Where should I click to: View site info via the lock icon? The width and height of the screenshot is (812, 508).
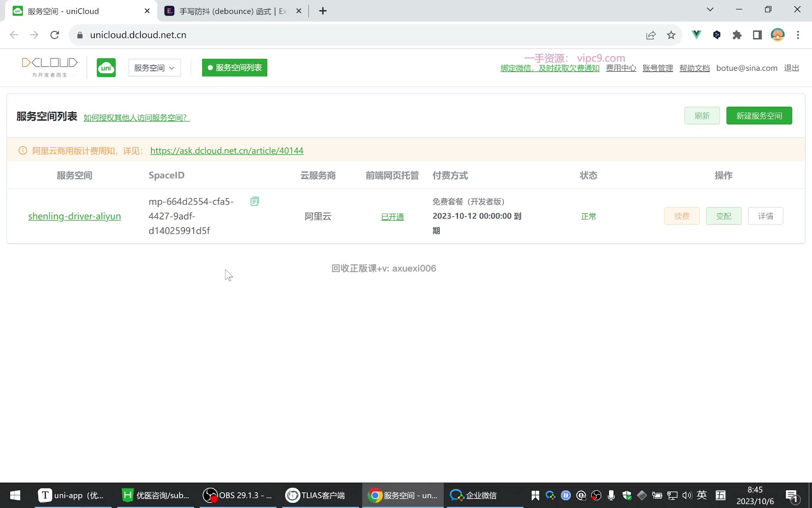point(80,35)
